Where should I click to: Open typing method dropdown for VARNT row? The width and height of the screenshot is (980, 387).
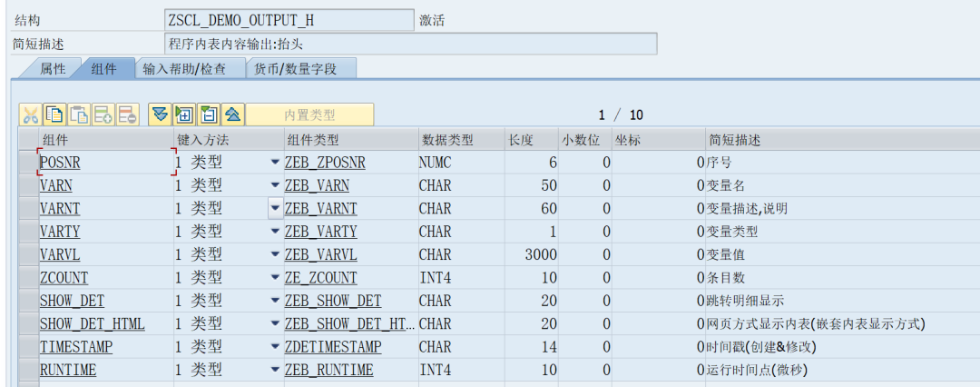tap(275, 209)
